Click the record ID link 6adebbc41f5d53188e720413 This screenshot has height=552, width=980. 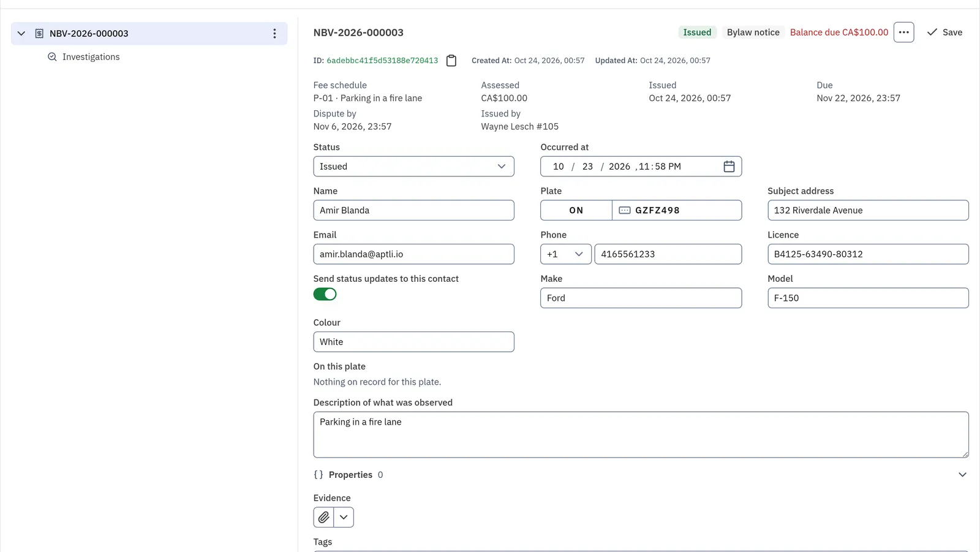[382, 61]
